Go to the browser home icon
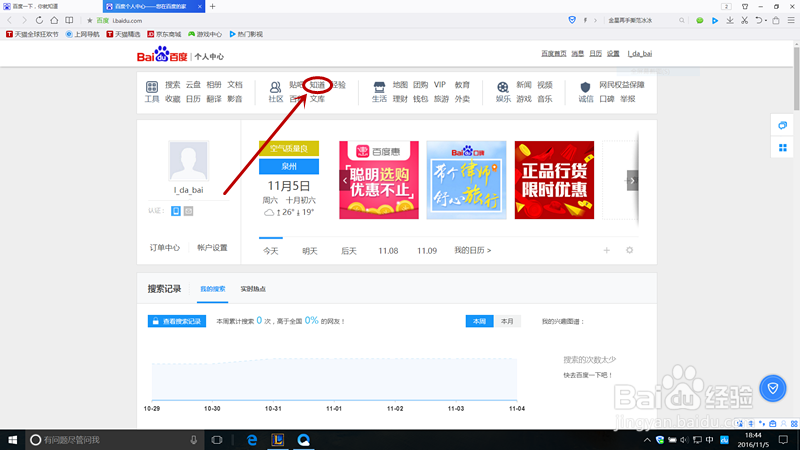Image resolution: width=800 pixels, height=450 pixels. [x=54, y=20]
